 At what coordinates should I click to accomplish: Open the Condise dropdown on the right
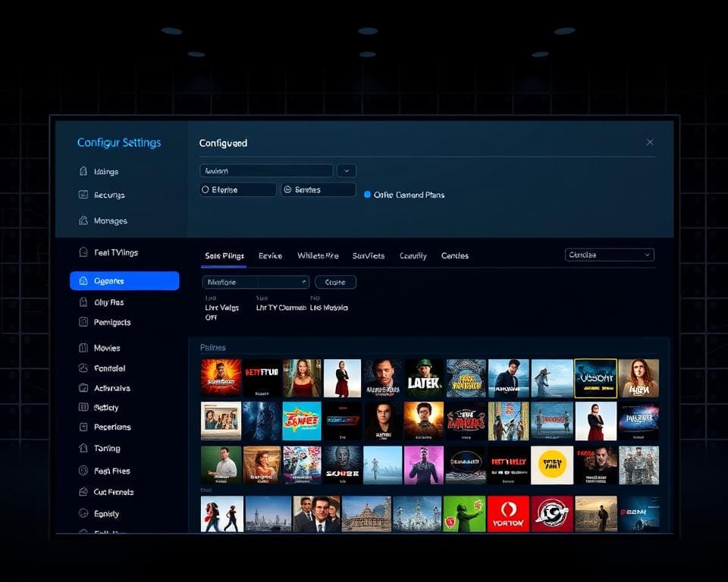[x=609, y=255]
